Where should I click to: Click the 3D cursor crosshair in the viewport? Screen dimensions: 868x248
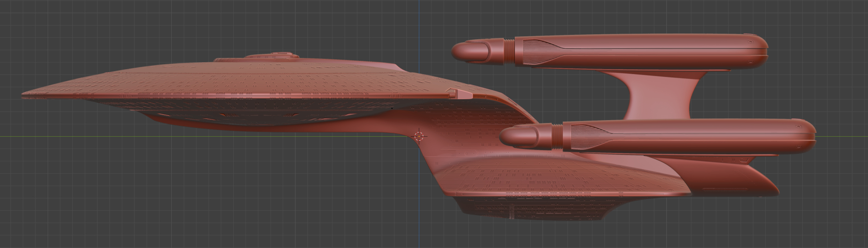pyautogui.click(x=419, y=136)
